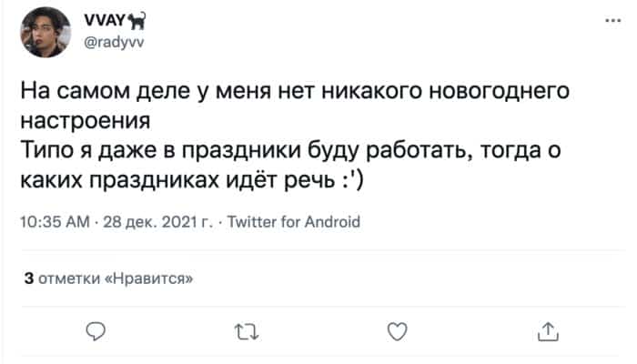Open the VVAY profile avatar

coord(45,33)
